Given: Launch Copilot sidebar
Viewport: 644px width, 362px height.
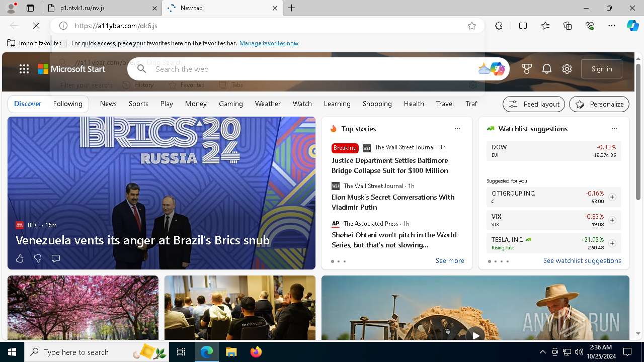Looking at the screenshot, I should [632, 26].
